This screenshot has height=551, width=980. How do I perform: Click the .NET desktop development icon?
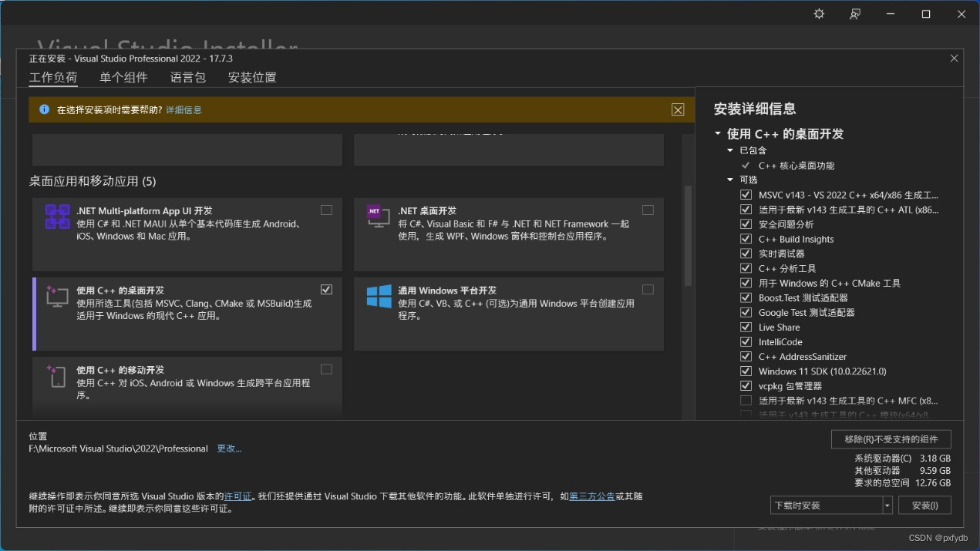click(378, 217)
